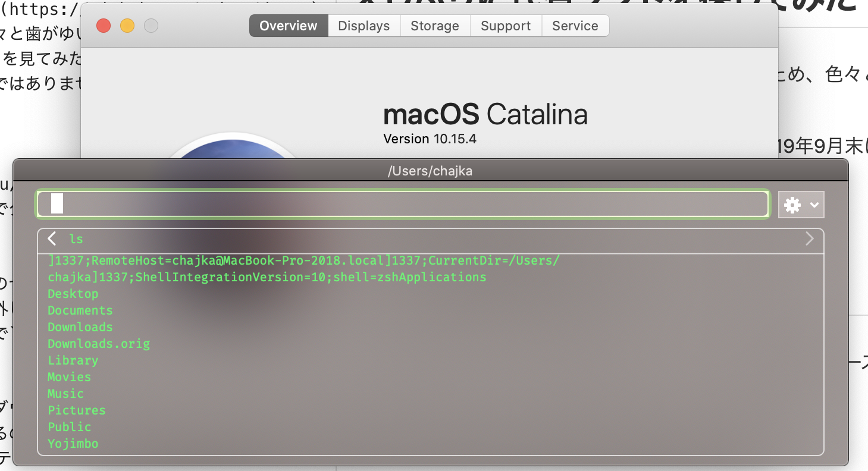Select Pictures in the ls output

tap(77, 410)
